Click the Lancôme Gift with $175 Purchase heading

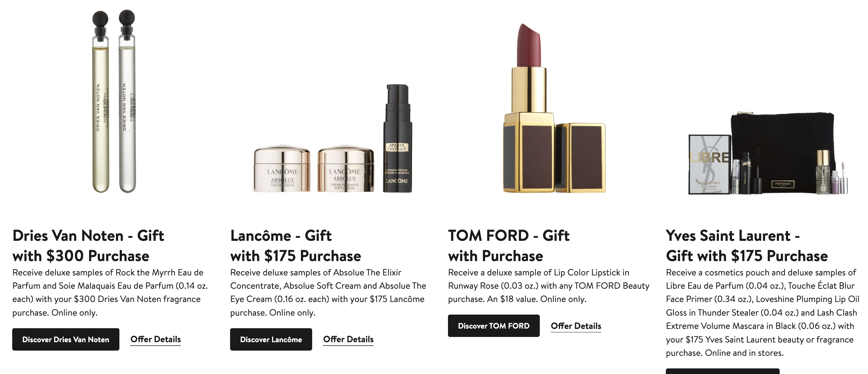(296, 246)
